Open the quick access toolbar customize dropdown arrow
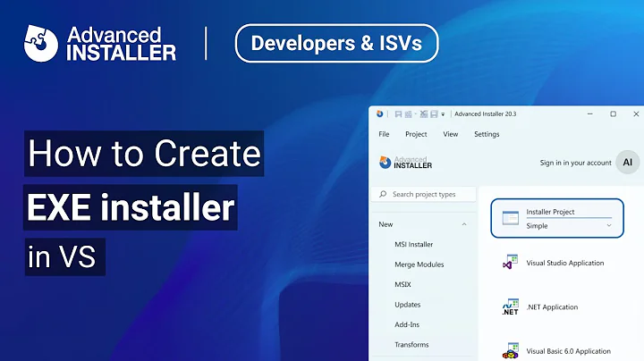This screenshot has width=644, height=361. (x=443, y=114)
